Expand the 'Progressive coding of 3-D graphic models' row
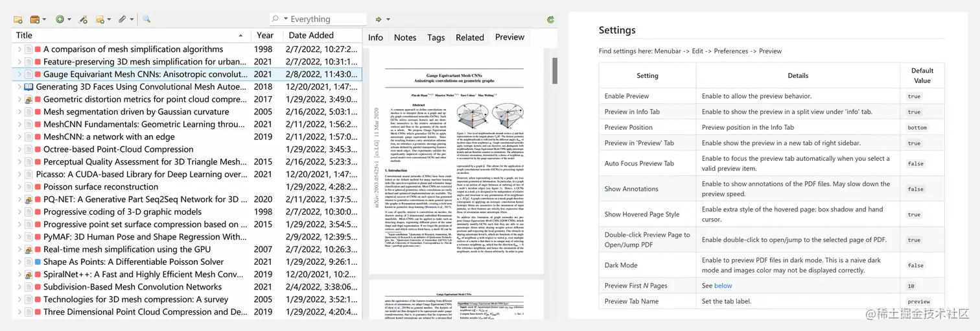The image size is (980, 331). (19, 212)
